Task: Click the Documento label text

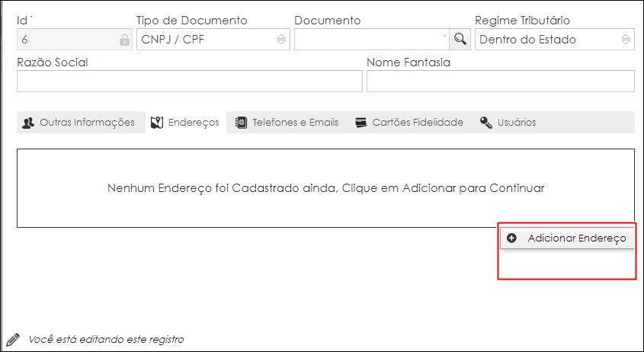Action: click(328, 21)
